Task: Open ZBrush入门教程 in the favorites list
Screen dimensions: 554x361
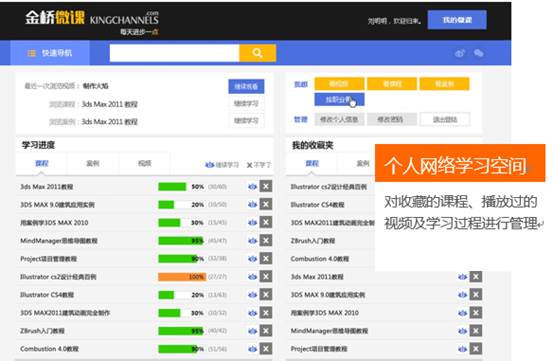Action: click(x=313, y=241)
